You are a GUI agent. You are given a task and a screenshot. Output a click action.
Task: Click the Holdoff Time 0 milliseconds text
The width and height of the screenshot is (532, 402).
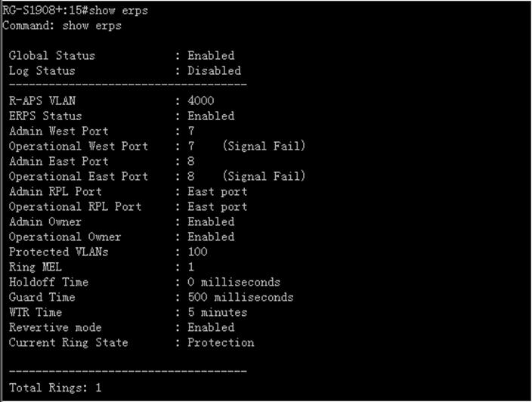coord(234,283)
